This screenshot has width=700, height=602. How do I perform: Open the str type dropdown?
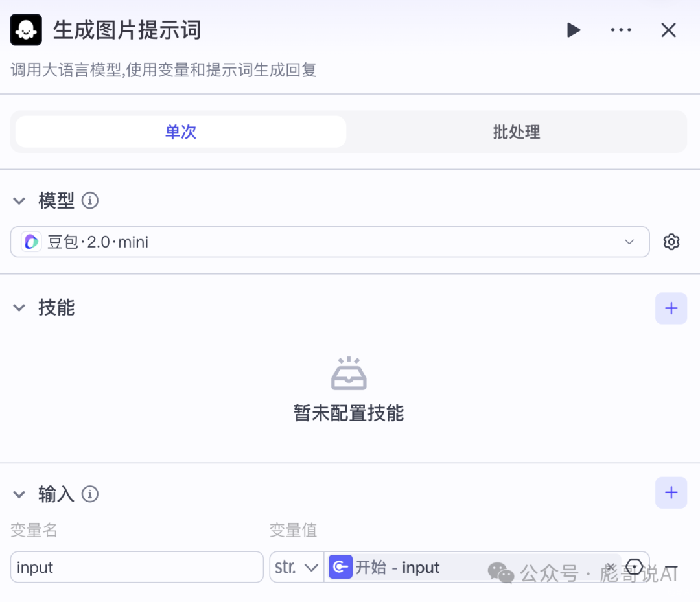[x=296, y=567]
